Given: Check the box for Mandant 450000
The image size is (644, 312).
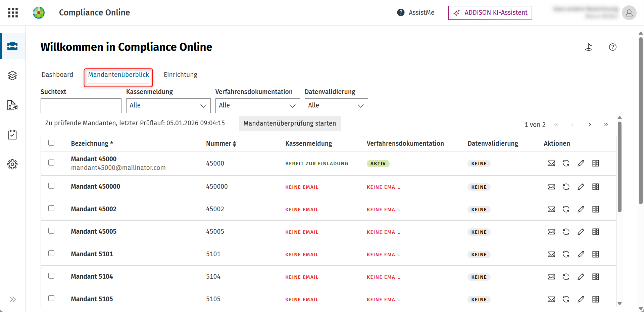Looking at the screenshot, I should click(51, 186).
